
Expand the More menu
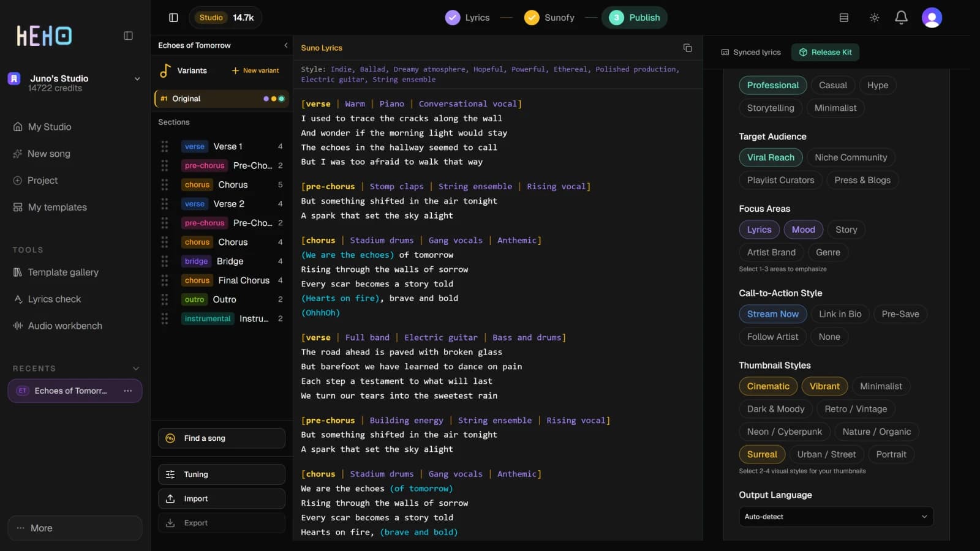click(x=75, y=528)
